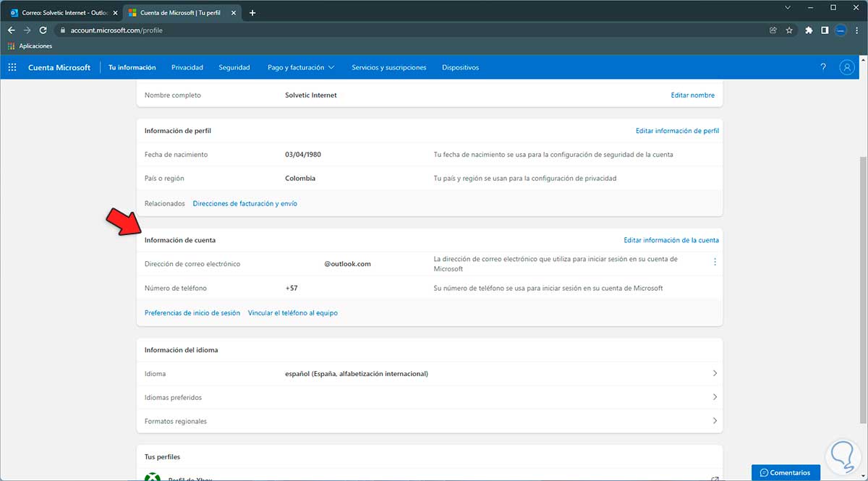
Task: Open the Privacidad menu item
Action: [187, 67]
